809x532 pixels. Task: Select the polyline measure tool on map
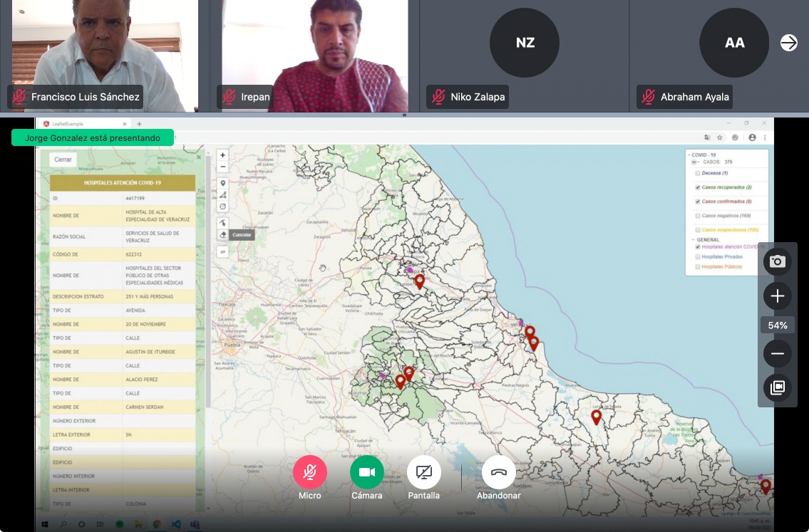click(x=222, y=194)
